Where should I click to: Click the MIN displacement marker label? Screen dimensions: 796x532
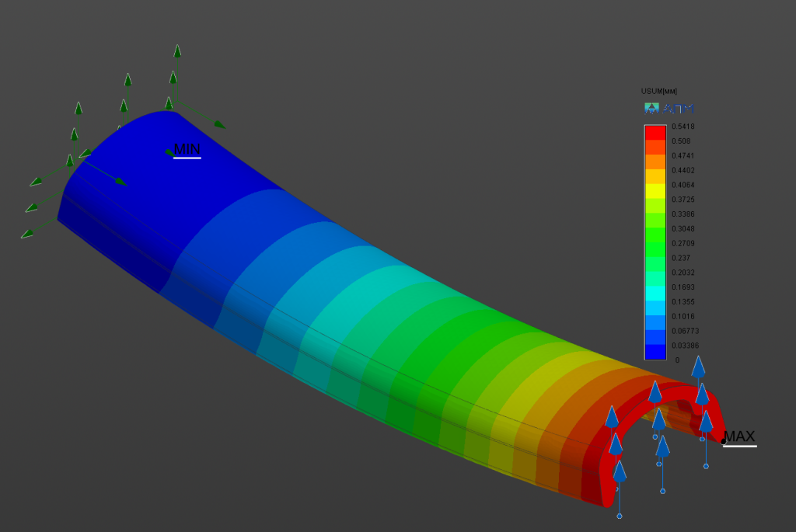click(x=187, y=149)
